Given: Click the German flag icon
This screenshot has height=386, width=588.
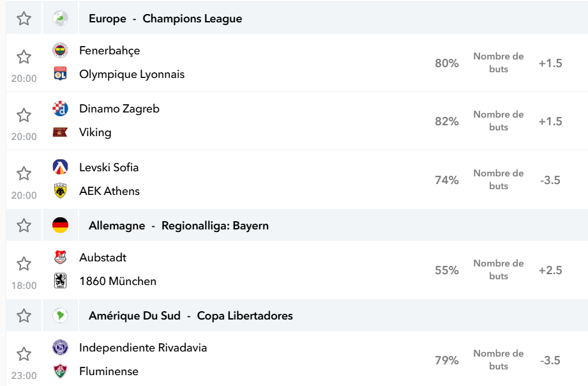Looking at the screenshot, I should (60, 226).
